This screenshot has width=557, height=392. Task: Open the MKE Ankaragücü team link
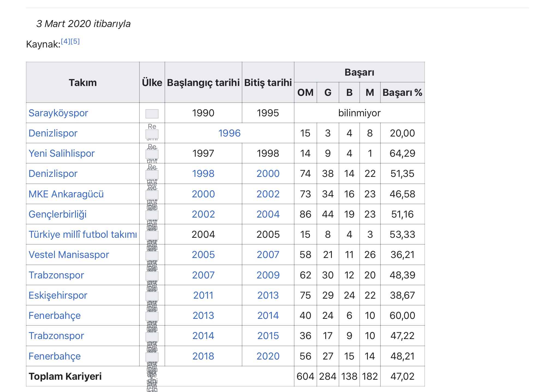point(66,194)
